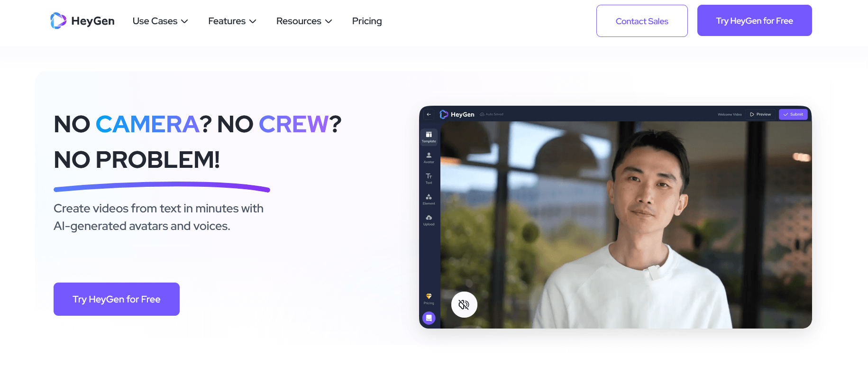
Task: Click the Welcome Video title text
Action: [x=730, y=114]
